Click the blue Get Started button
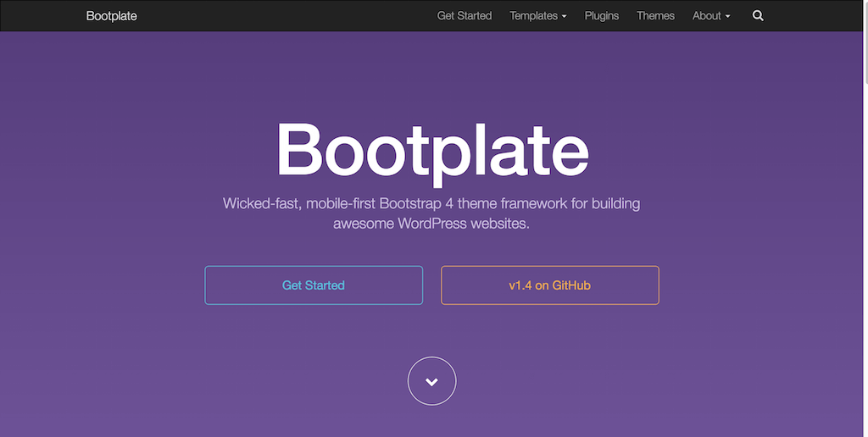The image size is (868, 437). pos(314,285)
